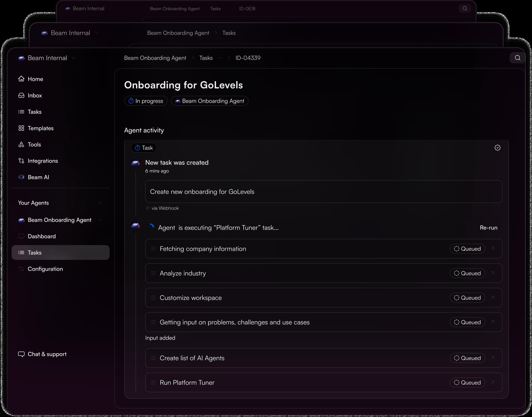Open the Queued status on Analyze industry
The image size is (532, 417).
[x=467, y=273]
